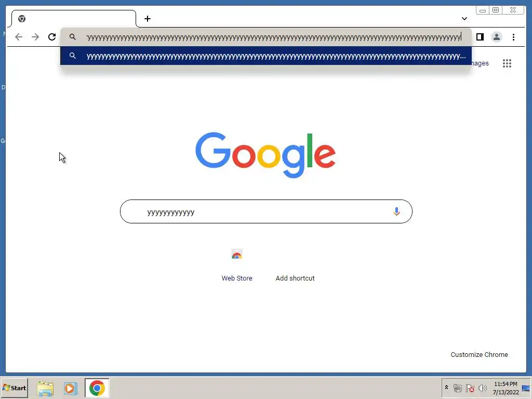Open Chrome's three-dot menu
Image resolution: width=532 pixels, height=399 pixels.
(513, 37)
